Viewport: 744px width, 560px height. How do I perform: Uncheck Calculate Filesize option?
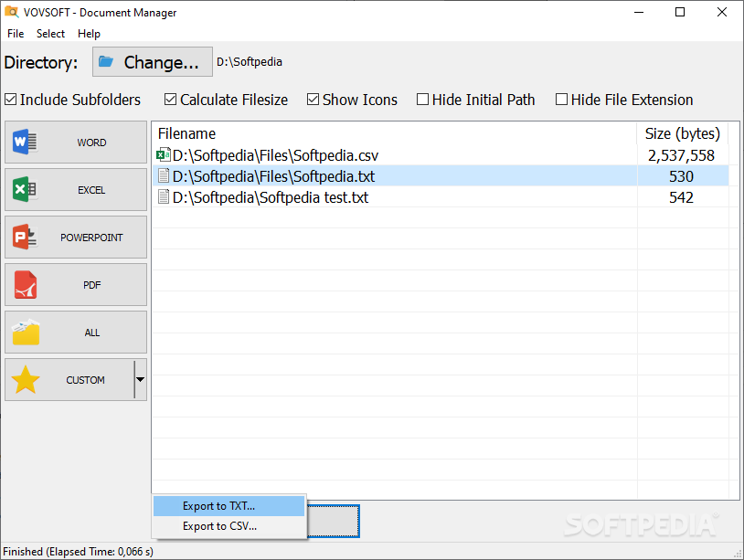(170, 100)
